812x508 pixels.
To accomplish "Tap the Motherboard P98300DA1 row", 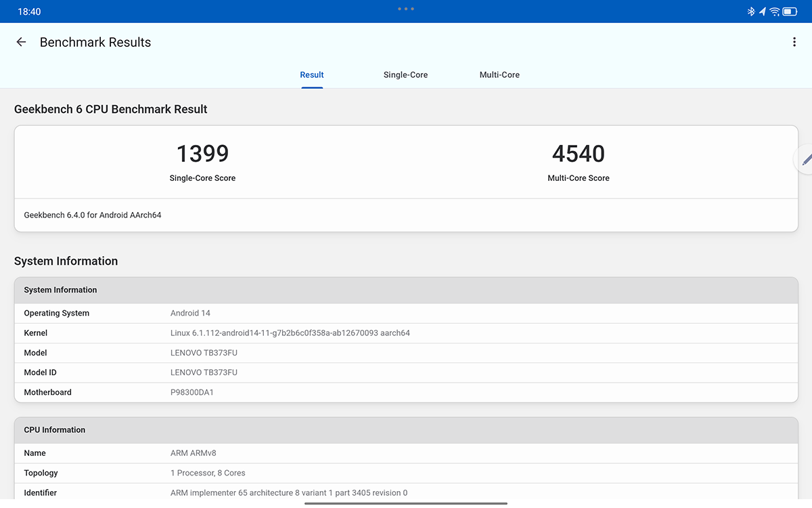I will click(x=406, y=392).
